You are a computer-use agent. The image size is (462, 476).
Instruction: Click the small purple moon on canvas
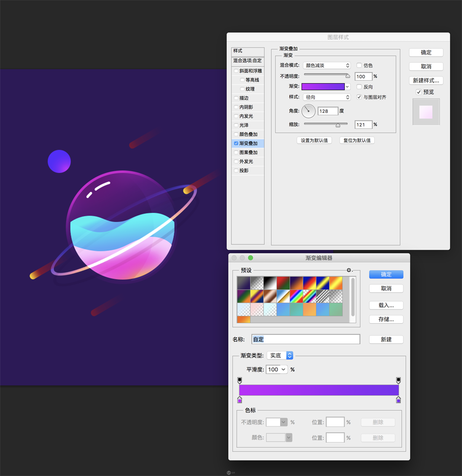(59, 161)
